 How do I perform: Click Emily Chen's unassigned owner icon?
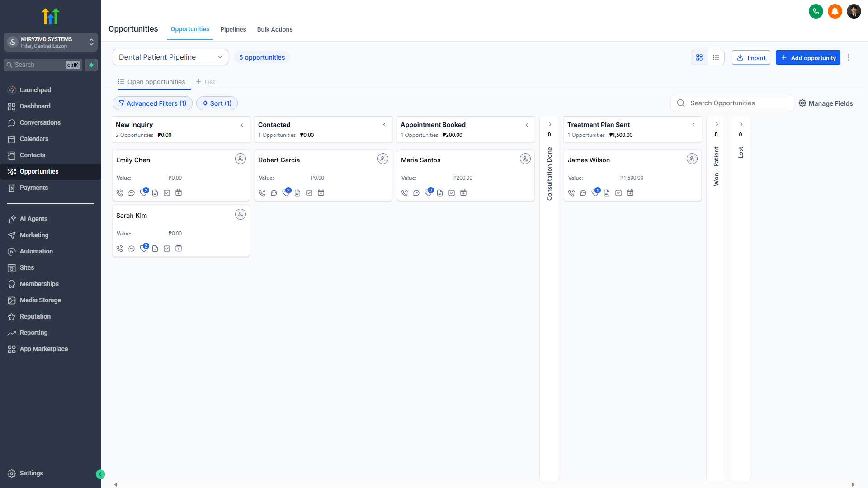pos(241,159)
